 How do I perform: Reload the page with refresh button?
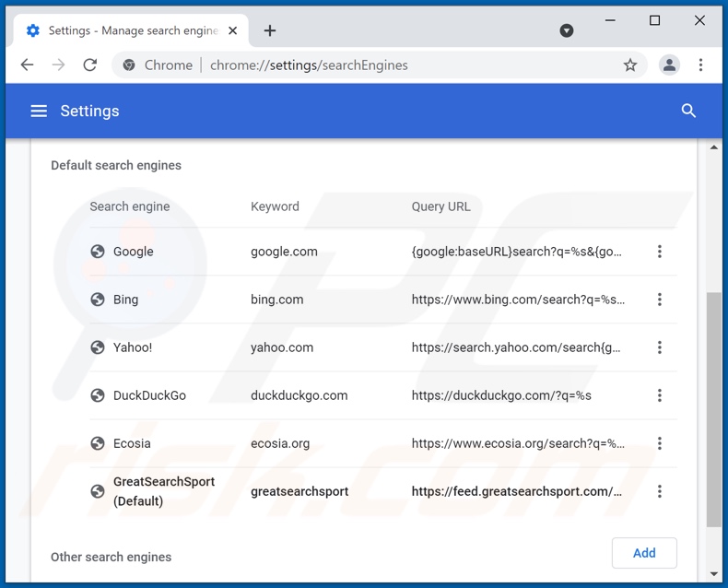click(x=89, y=65)
